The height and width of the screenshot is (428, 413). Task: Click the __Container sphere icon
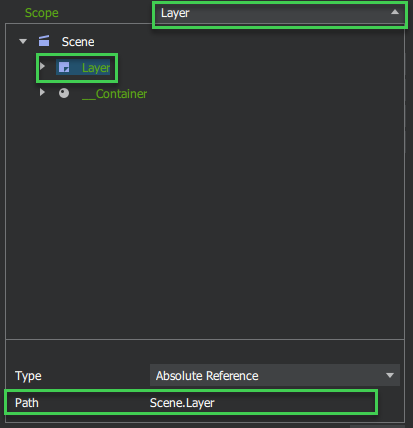[64, 93]
